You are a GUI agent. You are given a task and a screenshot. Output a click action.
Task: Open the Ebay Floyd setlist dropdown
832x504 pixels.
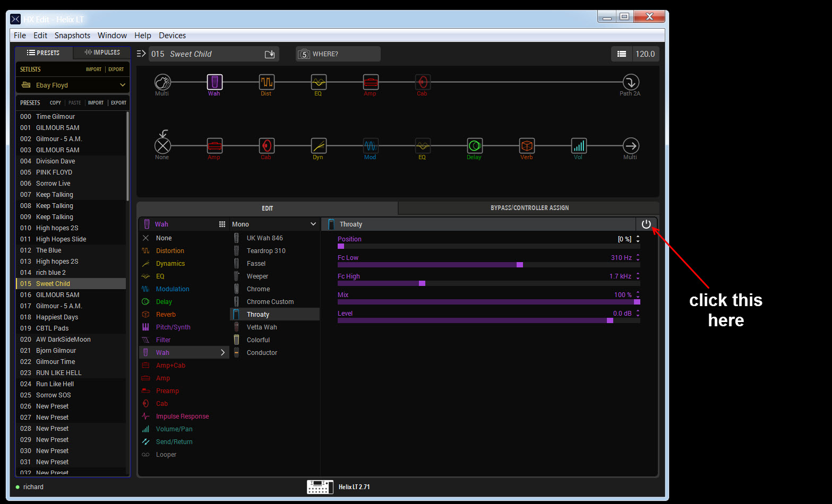coord(73,85)
